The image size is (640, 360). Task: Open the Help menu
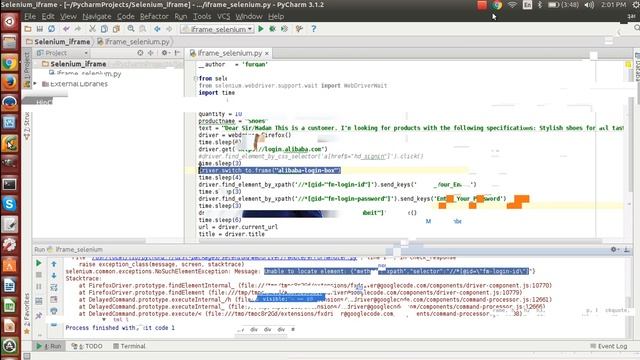pyautogui.click(x=276, y=16)
